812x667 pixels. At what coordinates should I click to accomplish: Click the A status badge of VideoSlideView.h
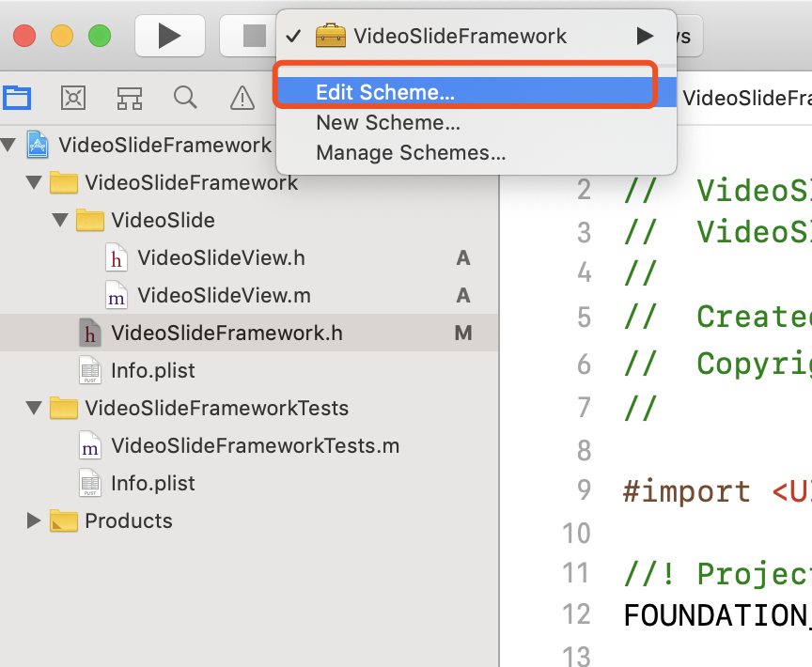click(x=463, y=257)
